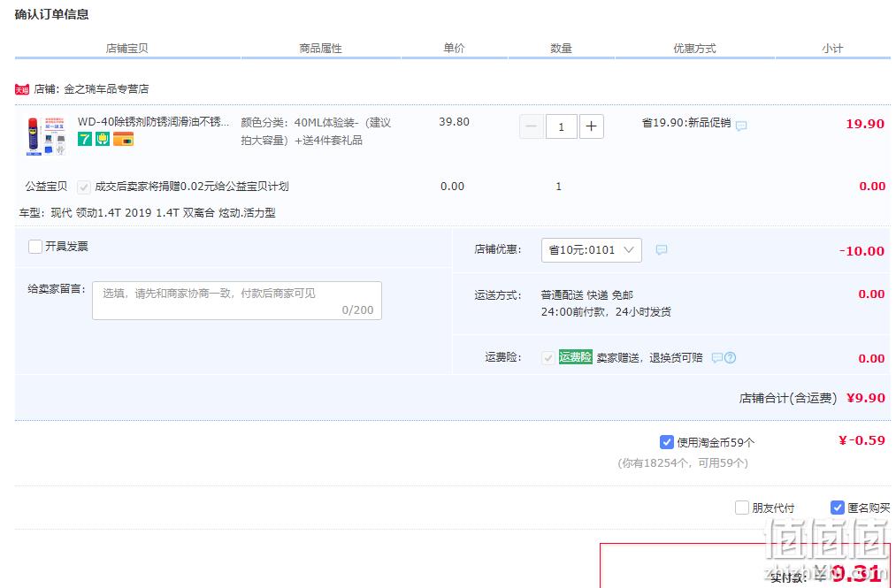
Task: Click the 小计 column header
Action: pos(832,49)
